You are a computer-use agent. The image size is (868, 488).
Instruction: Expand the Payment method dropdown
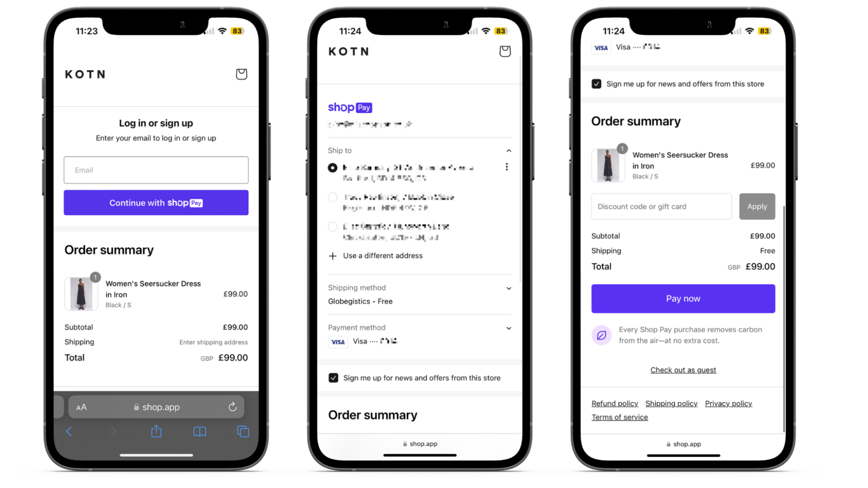click(x=508, y=327)
